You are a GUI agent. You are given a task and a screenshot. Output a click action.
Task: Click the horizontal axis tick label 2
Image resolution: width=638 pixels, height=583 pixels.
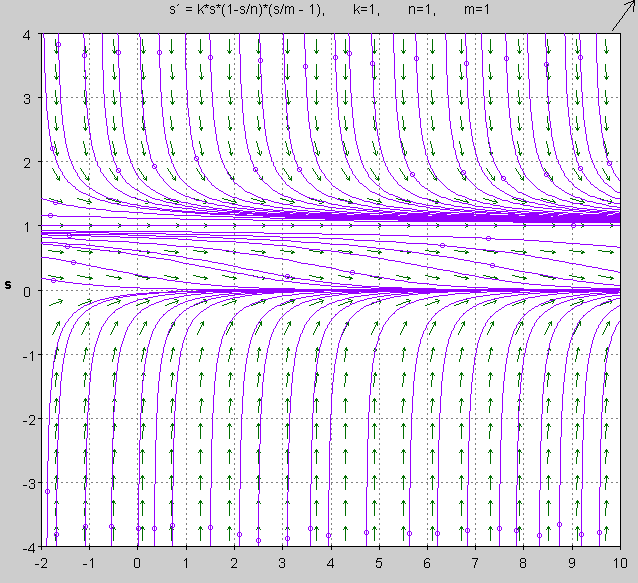click(234, 563)
